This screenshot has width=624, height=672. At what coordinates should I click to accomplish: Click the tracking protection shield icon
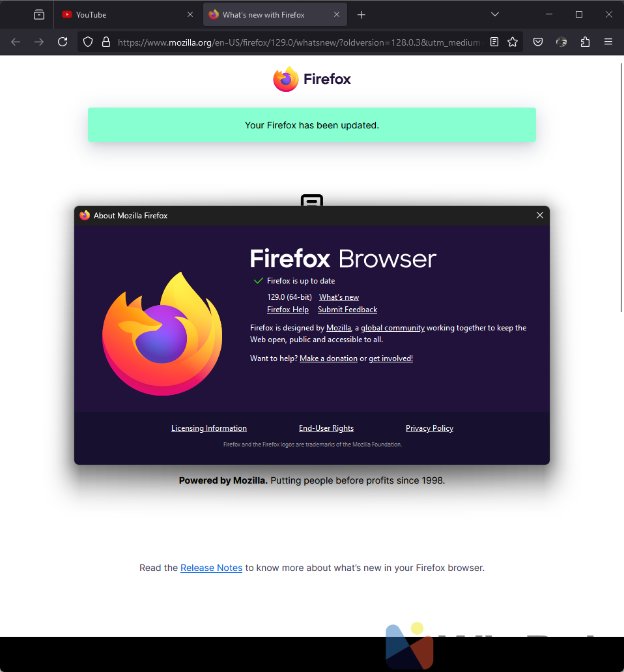88,42
